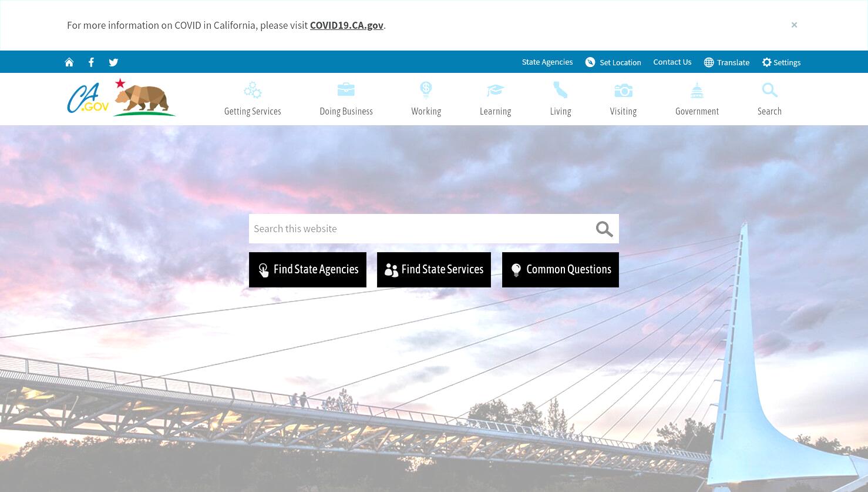Viewport: 868px width, 492px height.
Task: Click the Visiting camera icon
Action: click(623, 90)
